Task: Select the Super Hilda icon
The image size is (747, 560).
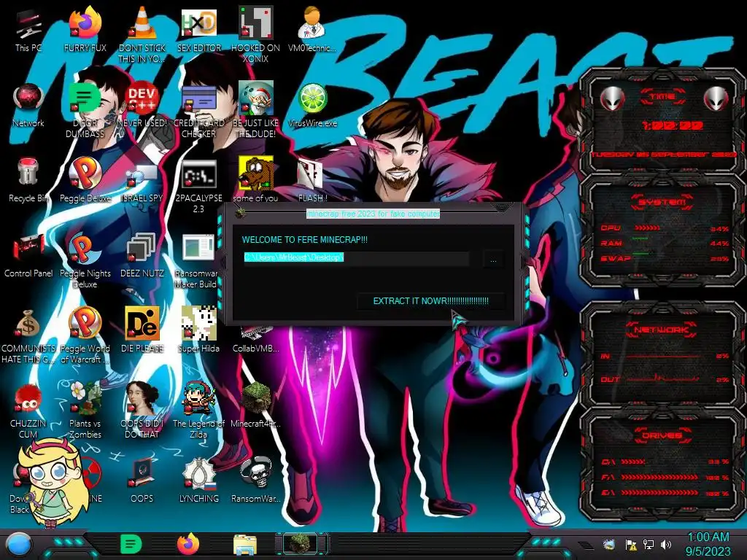Action: (x=199, y=330)
